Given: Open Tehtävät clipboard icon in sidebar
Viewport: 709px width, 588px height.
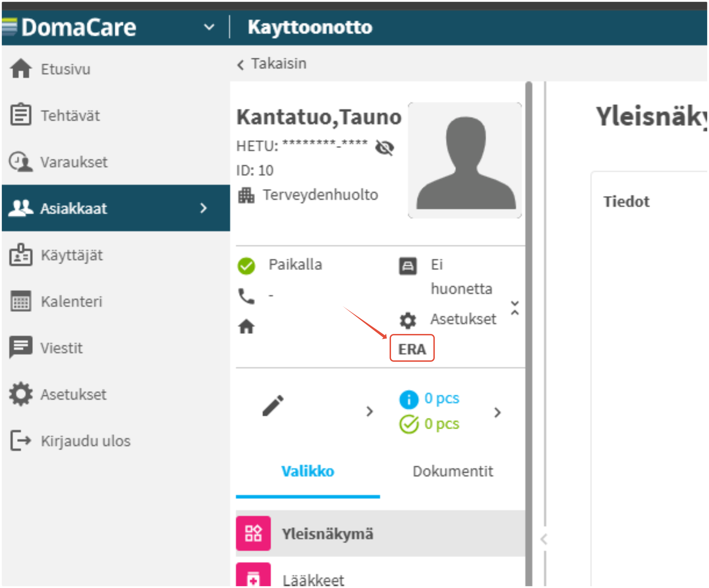Looking at the screenshot, I should pos(21,115).
